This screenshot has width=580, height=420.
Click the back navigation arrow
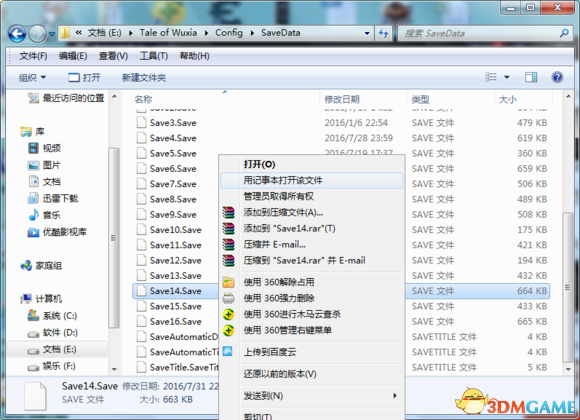17,34
